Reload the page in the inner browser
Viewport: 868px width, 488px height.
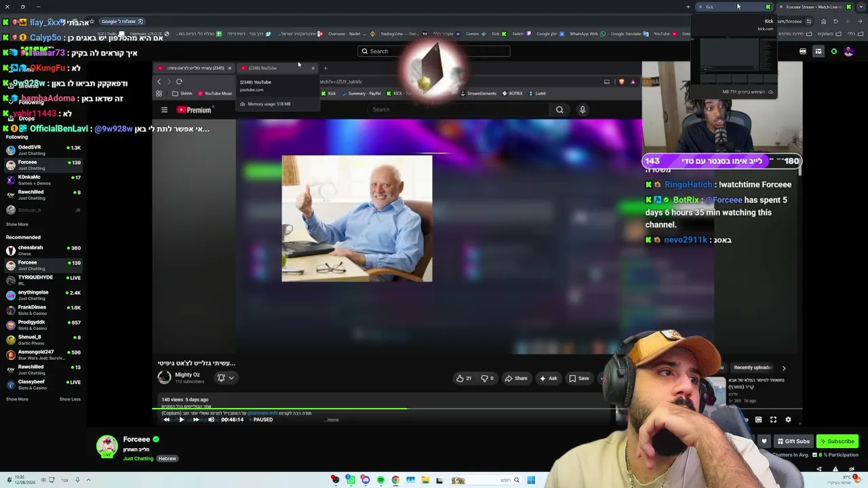179,81
